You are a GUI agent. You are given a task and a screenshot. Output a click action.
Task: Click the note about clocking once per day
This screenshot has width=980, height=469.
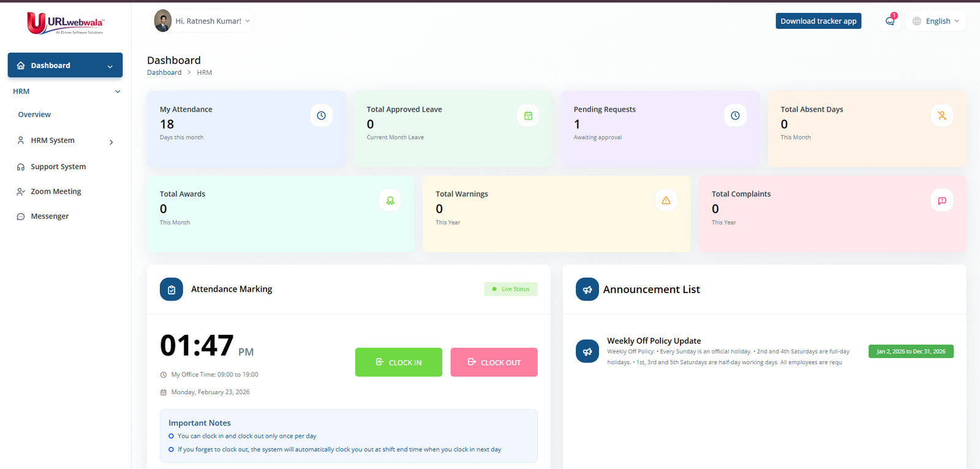(x=247, y=437)
